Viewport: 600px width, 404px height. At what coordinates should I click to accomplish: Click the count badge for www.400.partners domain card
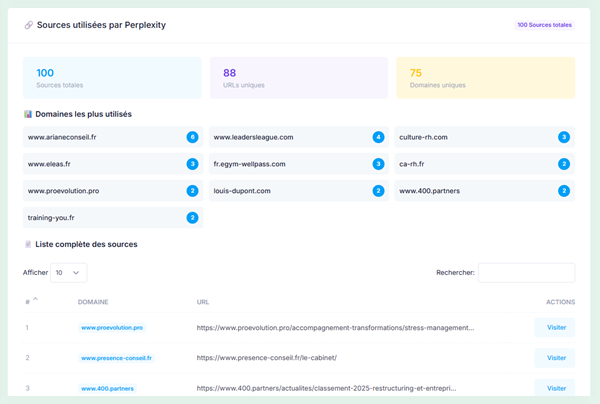pos(564,191)
